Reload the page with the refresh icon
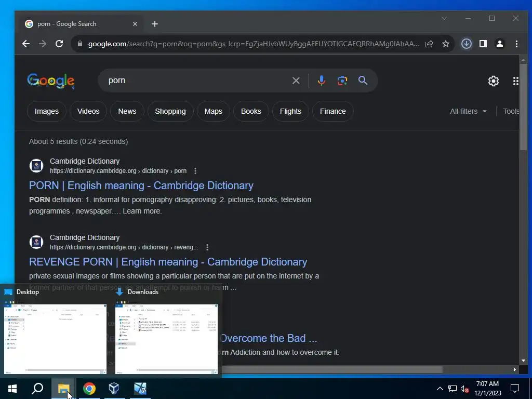The width and height of the screenshot is (532, 399). pos(59,44)
